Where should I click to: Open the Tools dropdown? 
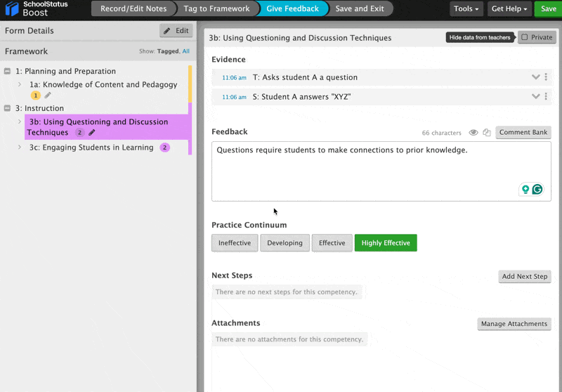[x=466, y=8]
